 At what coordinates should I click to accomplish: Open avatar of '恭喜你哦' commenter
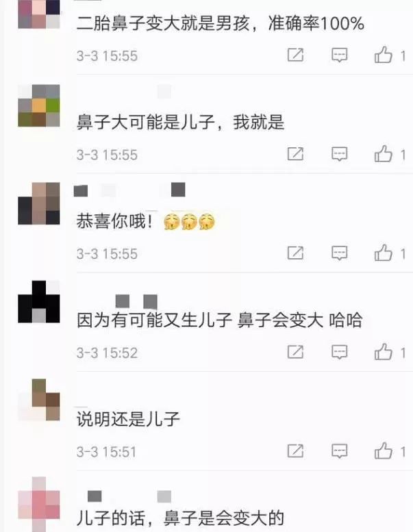(39, 203)
